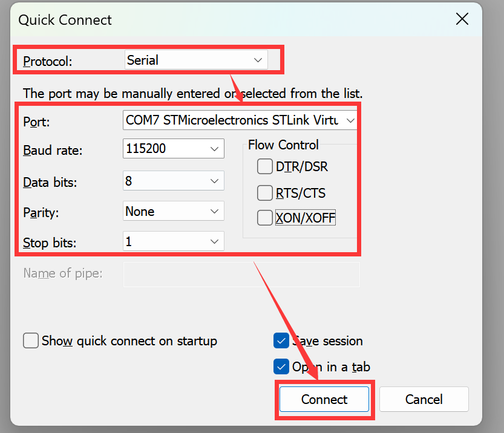
Task: Click the port selection hint text
Action: [193, 94]
